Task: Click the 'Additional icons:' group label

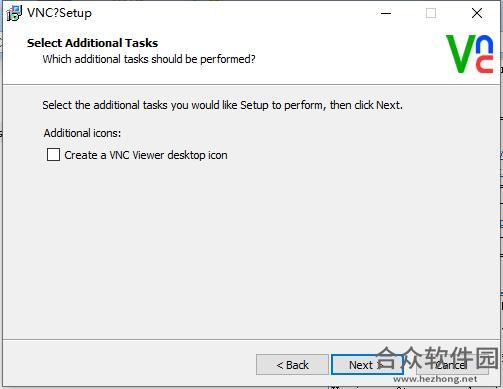Action: (x=82, y=133)
